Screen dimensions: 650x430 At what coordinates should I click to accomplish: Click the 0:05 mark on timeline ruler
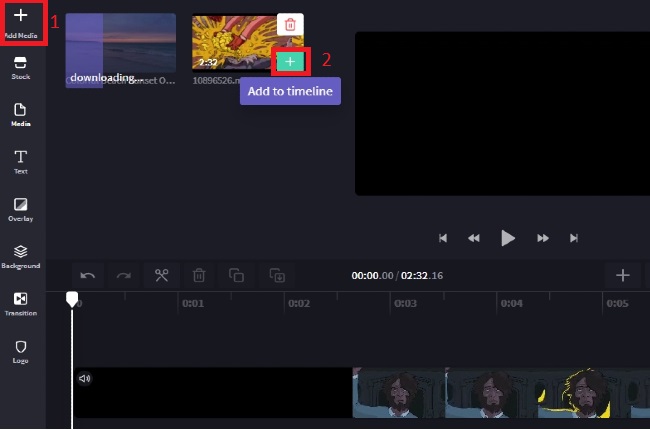point(617,304)
